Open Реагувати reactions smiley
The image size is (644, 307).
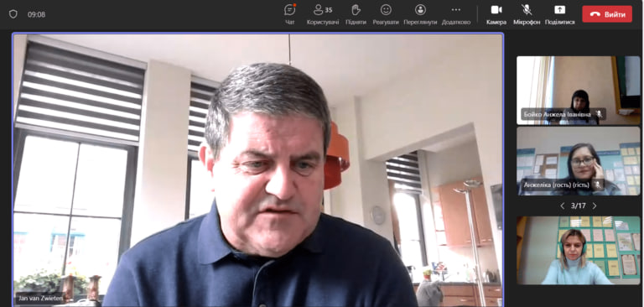coord(386,14)
